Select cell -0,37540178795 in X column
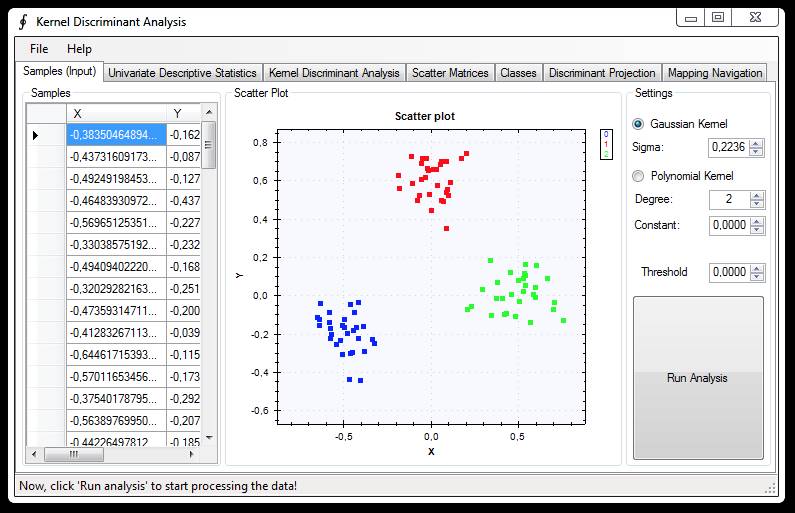Viewport: 795px width, 513px height. click(116, 398)
